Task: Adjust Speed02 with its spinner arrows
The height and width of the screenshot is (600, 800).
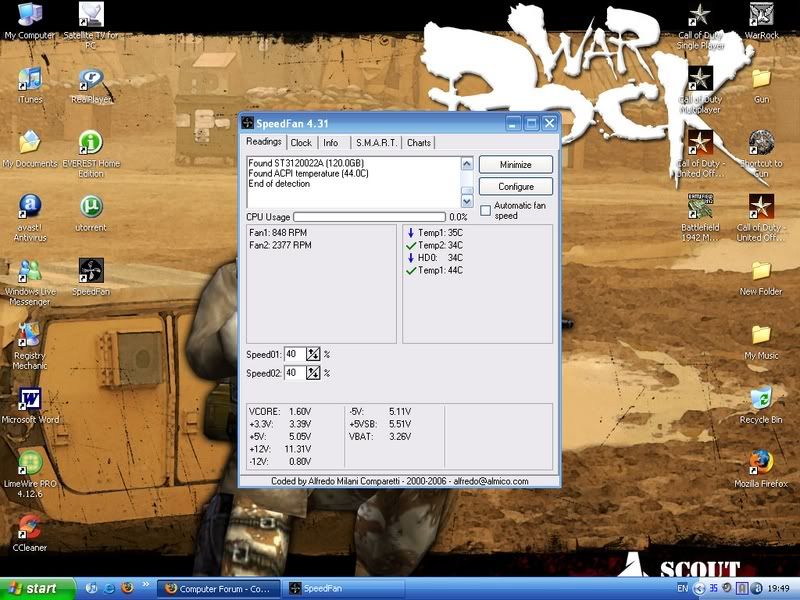Action: tap(313, 372)
